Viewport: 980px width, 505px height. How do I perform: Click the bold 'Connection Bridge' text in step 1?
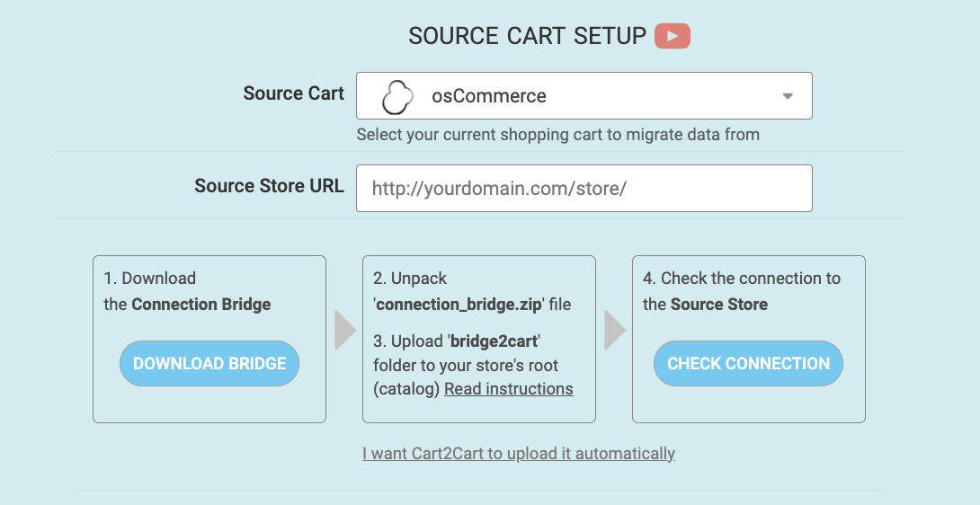(x=200, y=305)
